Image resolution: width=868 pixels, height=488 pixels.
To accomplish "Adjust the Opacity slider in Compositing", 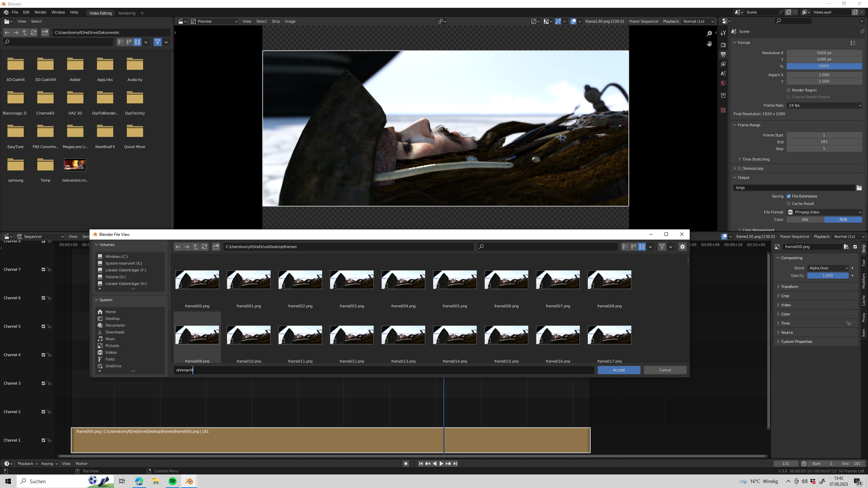I will (827, 276).
